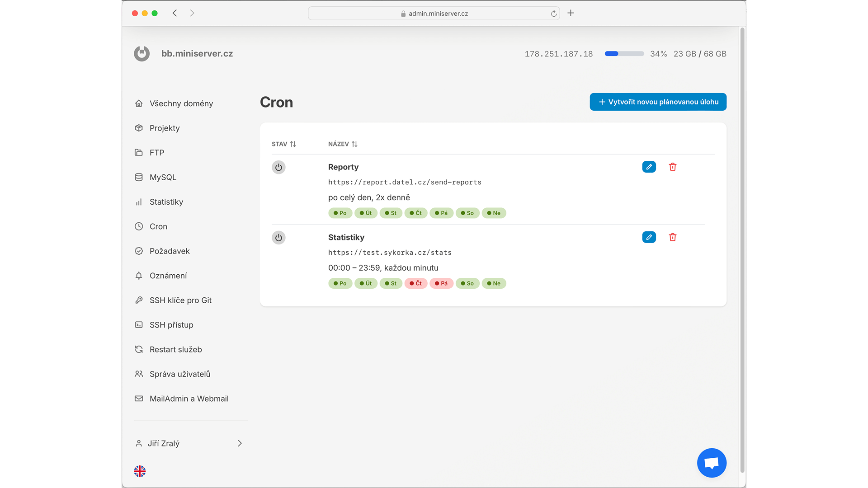This screenshot has width=868, height=488.
Task: Open SSH přístup page
Action: [x=171, y=325]
